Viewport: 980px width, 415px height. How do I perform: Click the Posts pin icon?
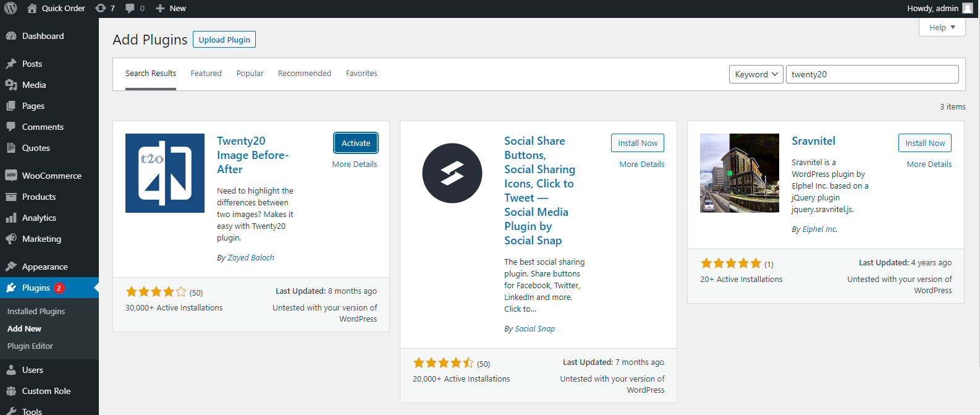(11, 64)
